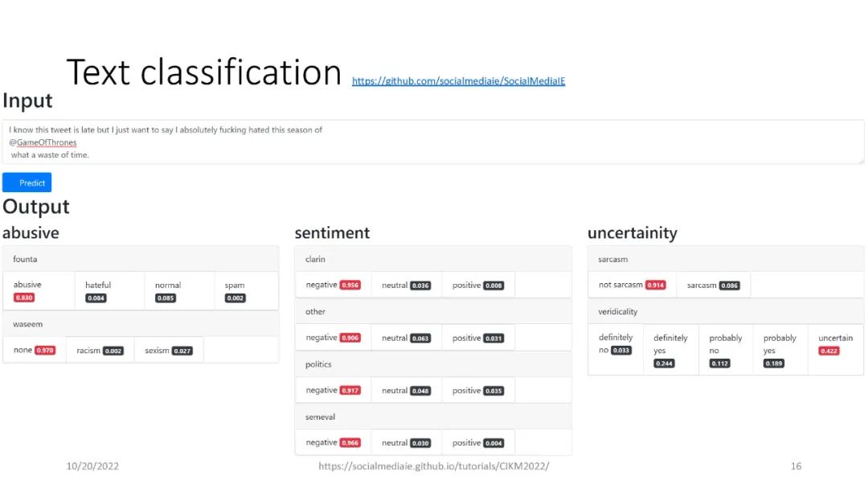Click the politics section header
The height and width of the screenshot is (489, 868).
[433, 364]
